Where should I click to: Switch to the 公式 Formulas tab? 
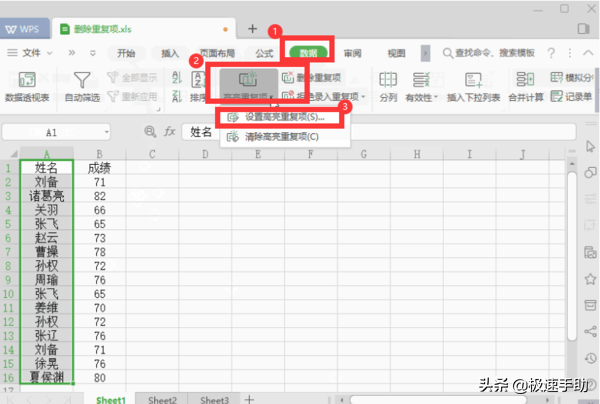pyautogui.click(x=264, y=53)
